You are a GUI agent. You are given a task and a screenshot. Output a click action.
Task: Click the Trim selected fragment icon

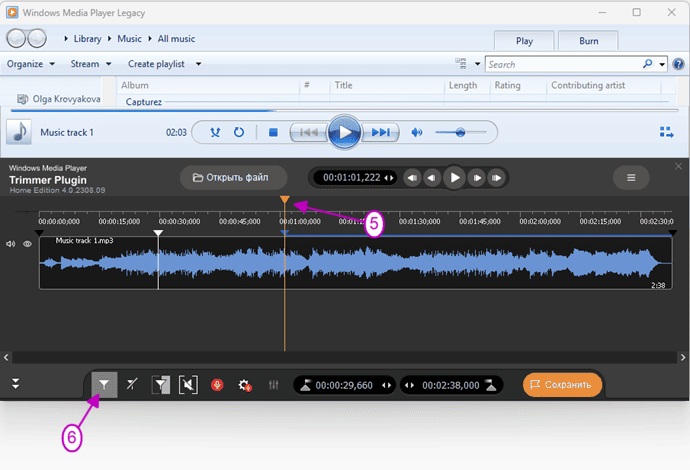coord(161,385)
